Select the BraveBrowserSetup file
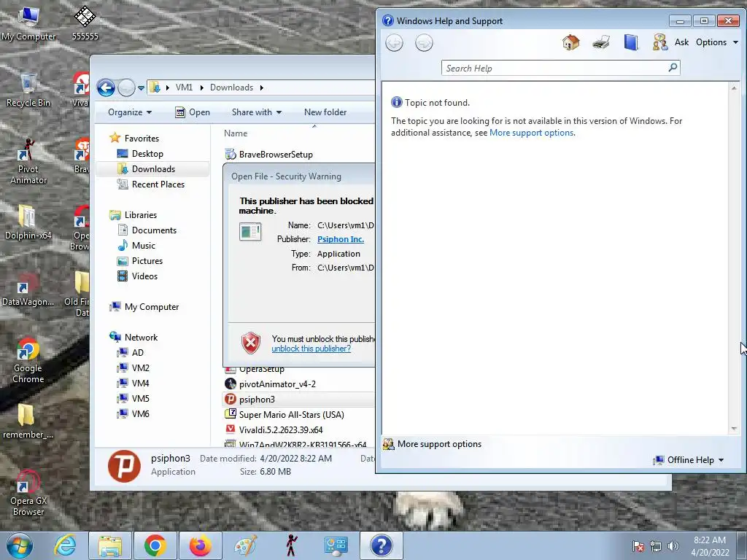This screenshot has width=747, height=560. click(275, 155)
